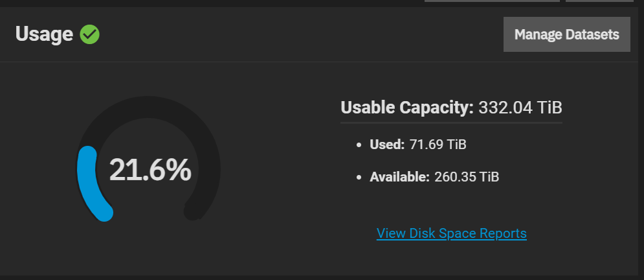Click the divider line under Usable Capacity
The image size is (644, 280).
point(451,122)
